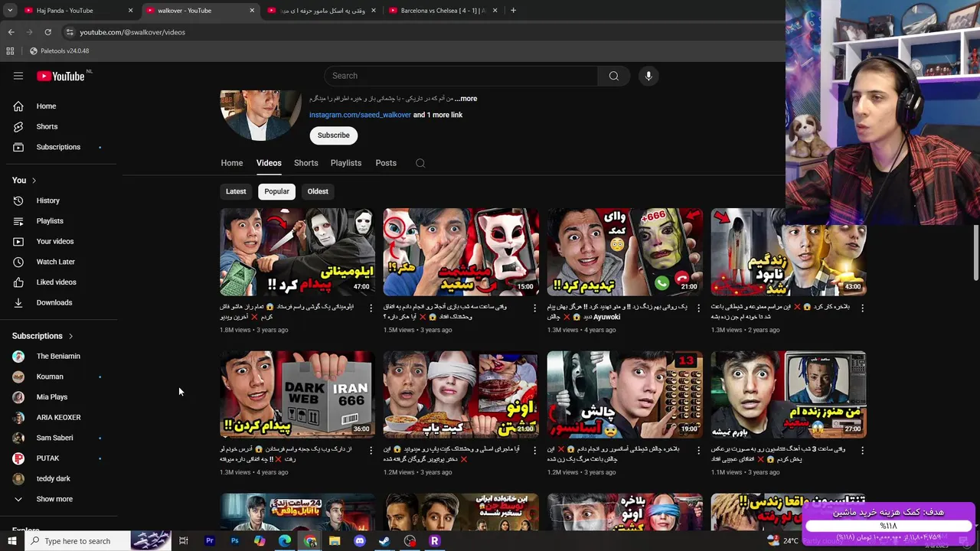The width and height of the screenshot is (980, 551).
Task: Select the Videos tab
Action: (x=269, y=163)
